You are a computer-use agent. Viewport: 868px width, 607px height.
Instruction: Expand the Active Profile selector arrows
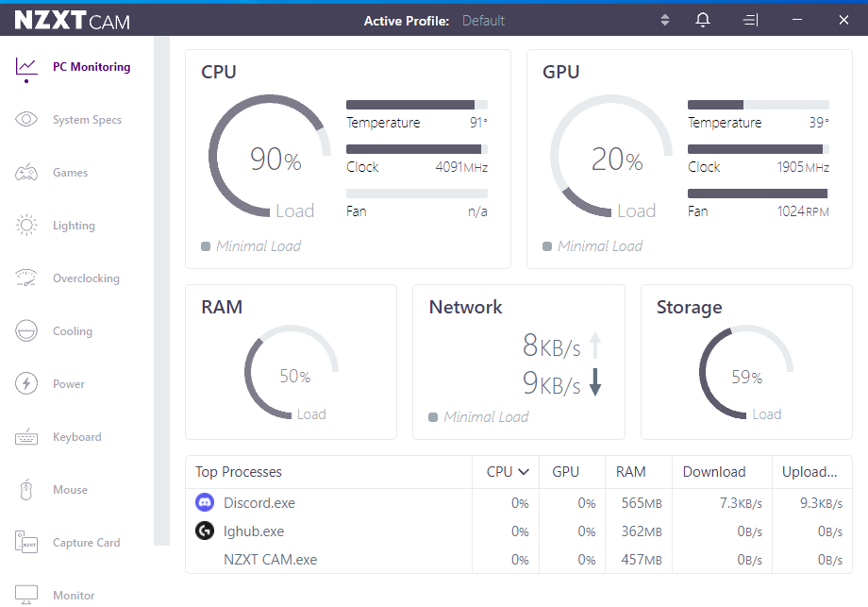coord(665,20)
